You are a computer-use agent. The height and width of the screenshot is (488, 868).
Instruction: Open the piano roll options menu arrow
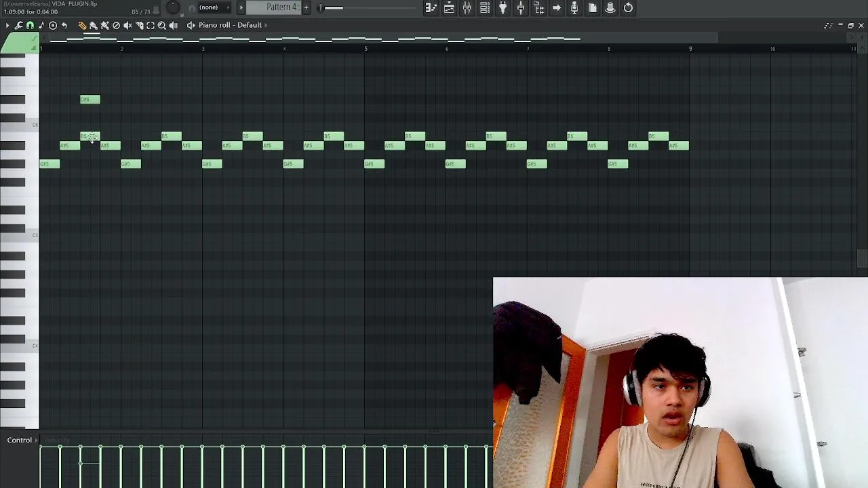coord(7,25)
